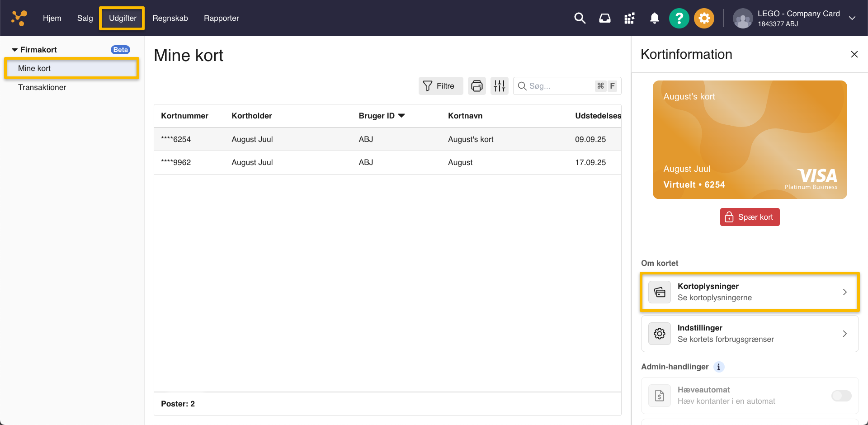Open the Udgifter menu
The height and width of the screenshot is (425, 868).
click(122, 18)
